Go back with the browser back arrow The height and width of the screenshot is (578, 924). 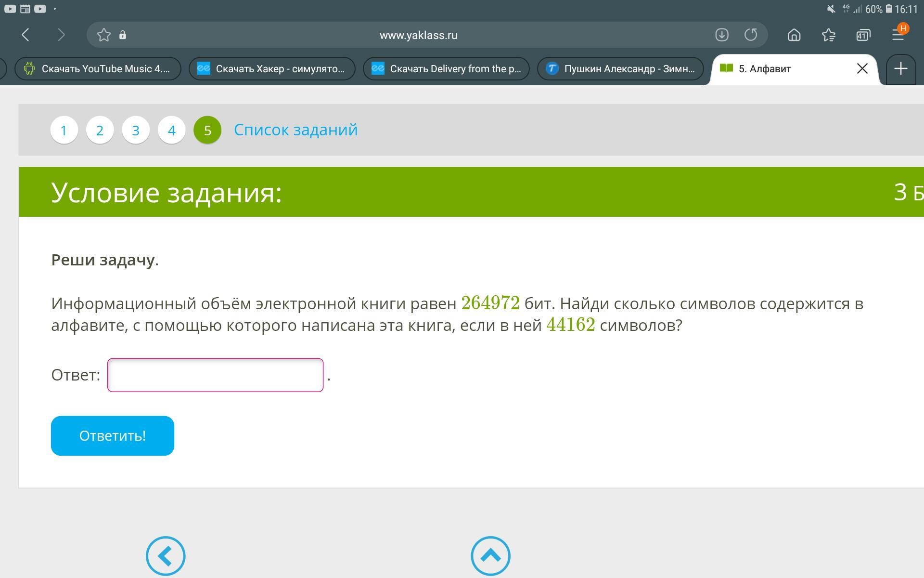pyautogui.click(x=26, y=35)
